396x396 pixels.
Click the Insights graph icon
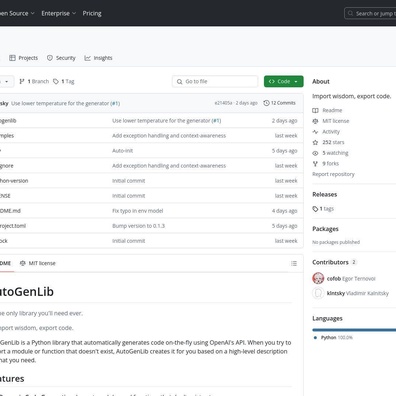coord(87,58)
